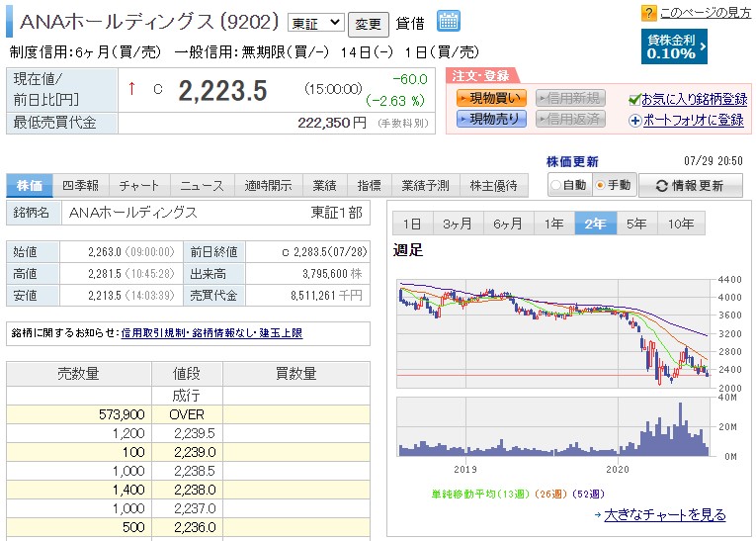The width and height of the screenshot is (756, 541).
Task: Click the 573,900 OVER sell quantity
Action: coord(122,414)
